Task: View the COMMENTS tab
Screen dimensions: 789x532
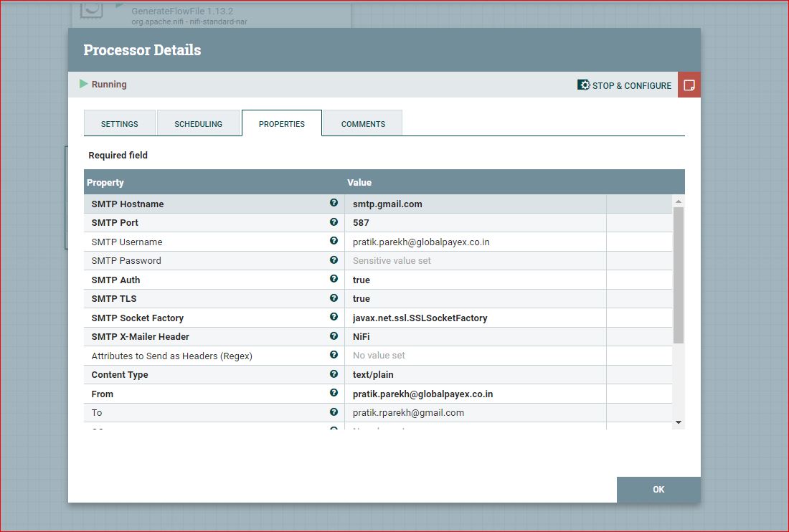Action: (363, 123)
